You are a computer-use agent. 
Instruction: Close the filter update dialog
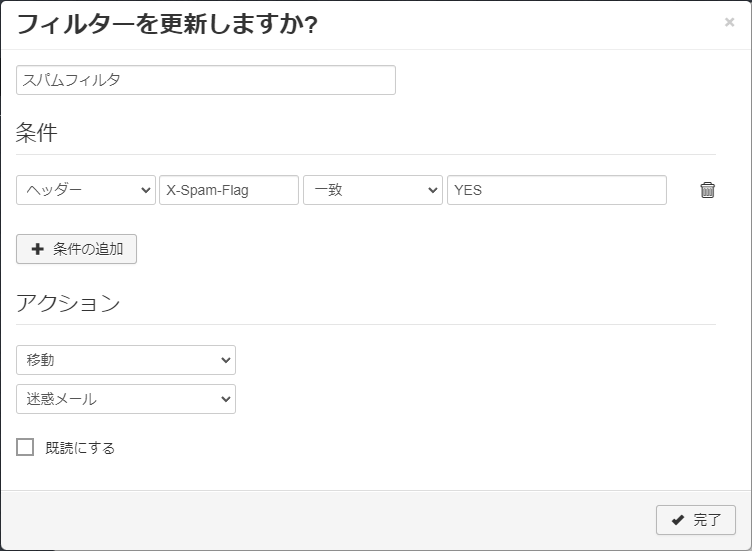pos(729,22)
